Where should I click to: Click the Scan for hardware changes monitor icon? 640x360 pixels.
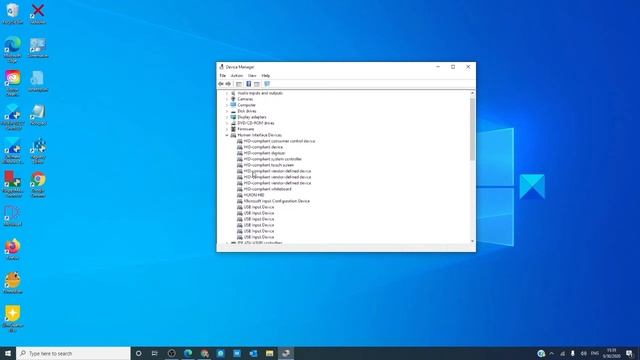tap(267, 84)
